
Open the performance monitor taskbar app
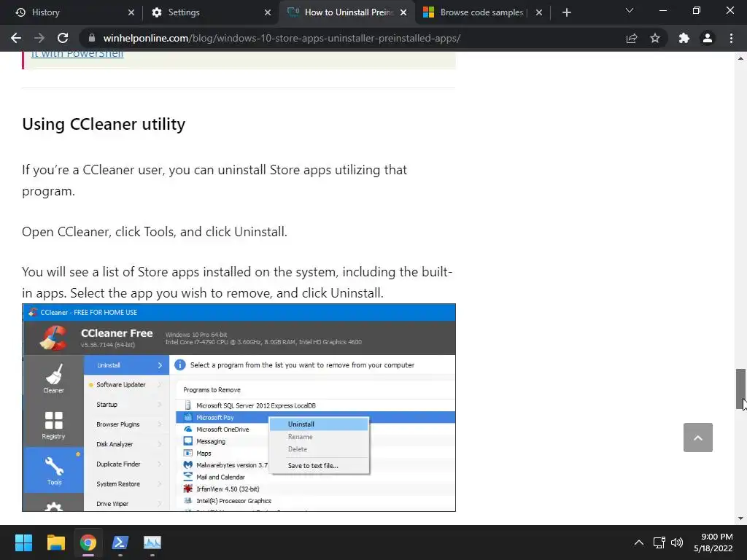pos(152,542)
